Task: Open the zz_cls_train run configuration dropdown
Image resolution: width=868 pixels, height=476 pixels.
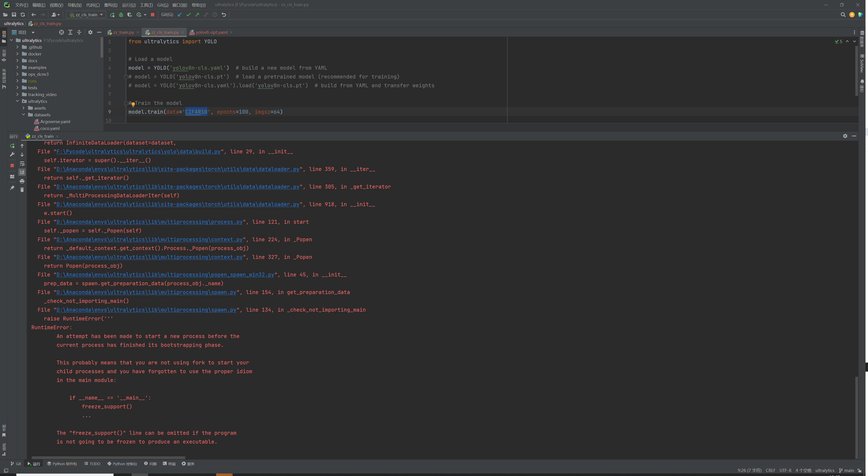Action: pos(101,14)
